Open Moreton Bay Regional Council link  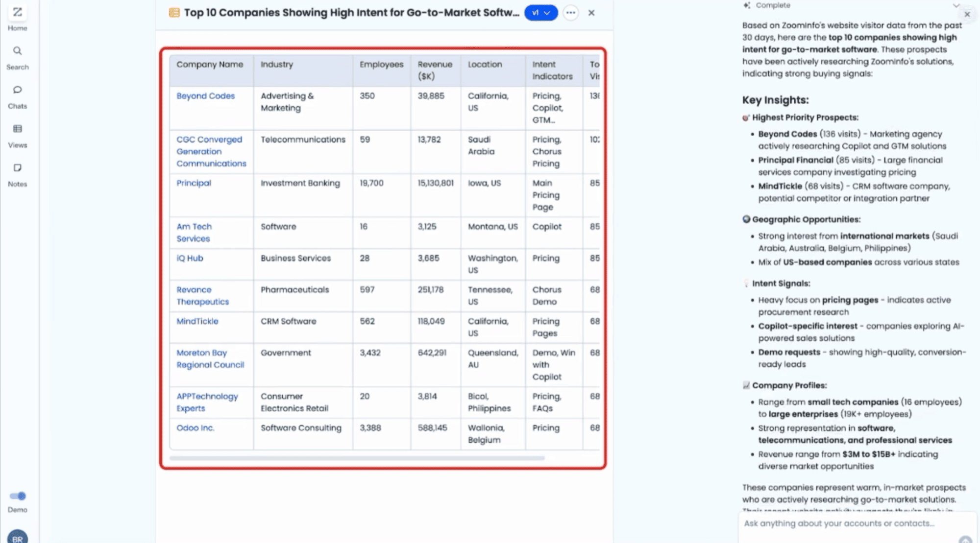210,359
